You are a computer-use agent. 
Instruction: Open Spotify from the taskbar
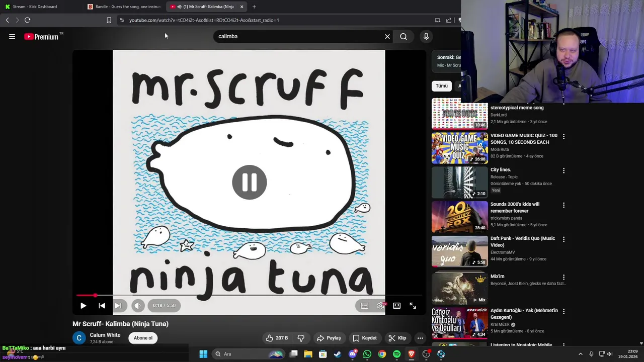click(397, 354)
